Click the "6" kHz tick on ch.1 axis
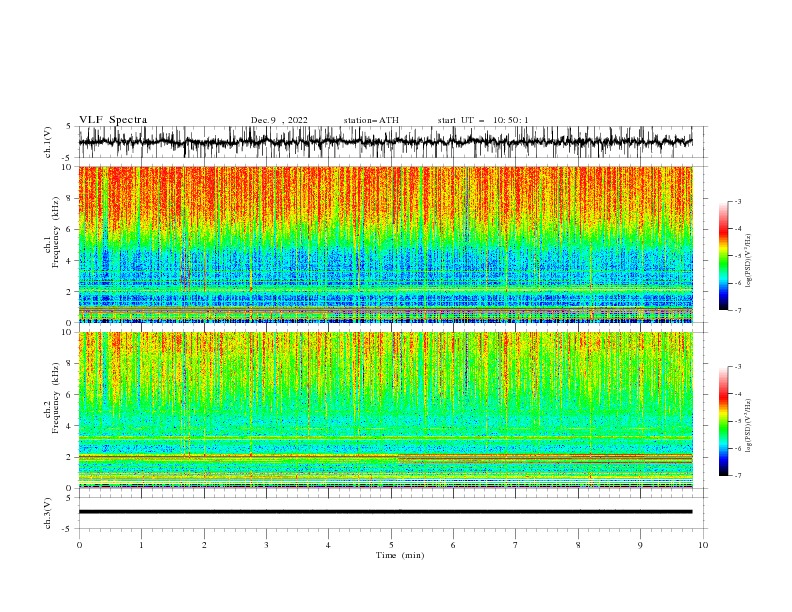The image size is (792, 612). [x=70, y=229]
